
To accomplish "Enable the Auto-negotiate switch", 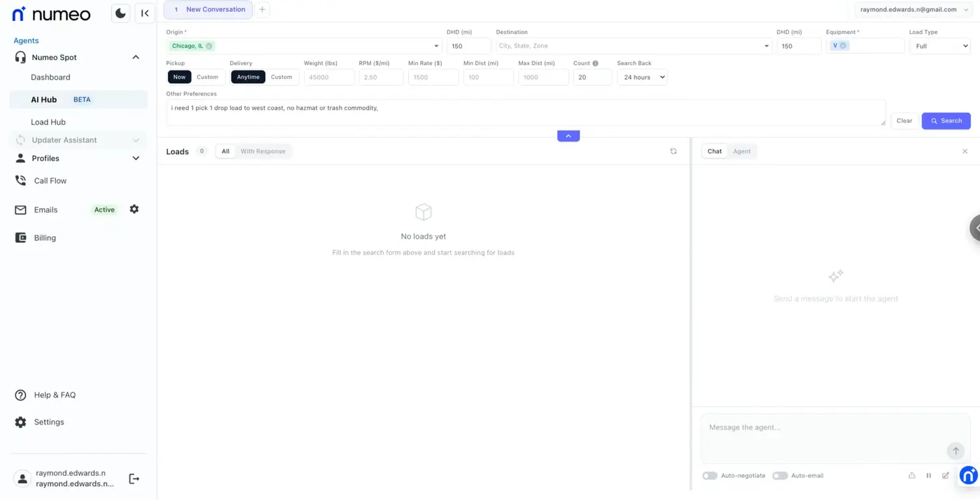I will pyautogui.click(x=710, y=476).
